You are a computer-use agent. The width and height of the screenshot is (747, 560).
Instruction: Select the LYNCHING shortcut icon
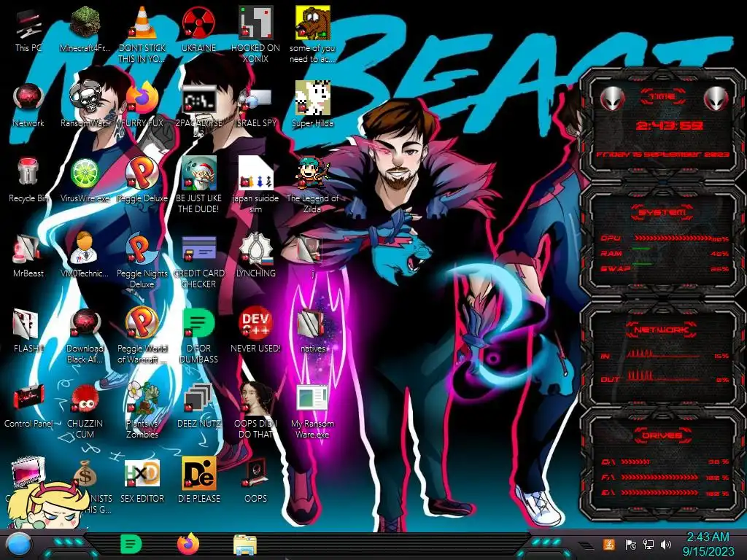point(255,248)
